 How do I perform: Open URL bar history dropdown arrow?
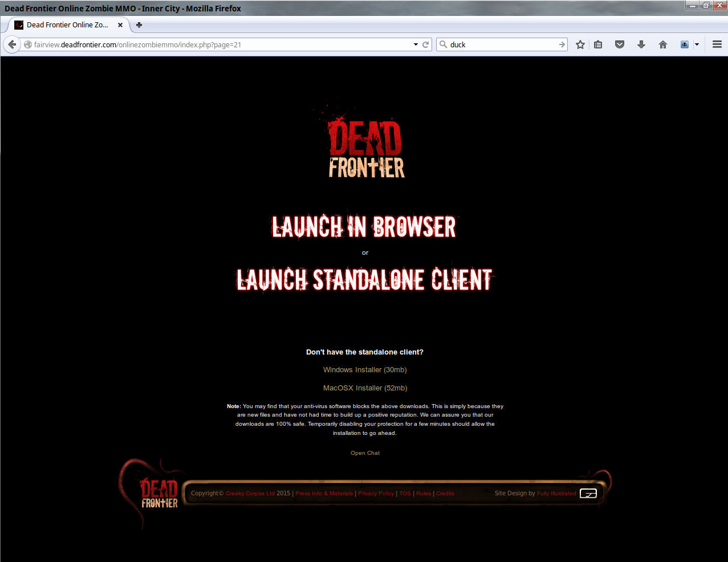[x=416, y=44]
